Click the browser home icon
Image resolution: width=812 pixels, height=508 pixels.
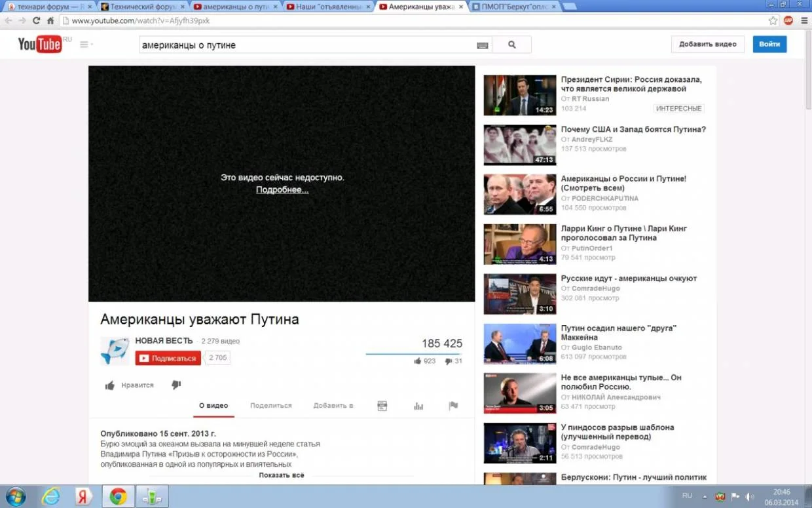click(x=50, y=20)
